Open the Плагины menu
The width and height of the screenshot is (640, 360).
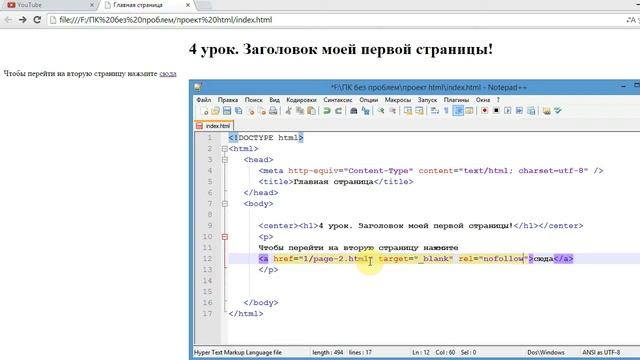(456, 100)
